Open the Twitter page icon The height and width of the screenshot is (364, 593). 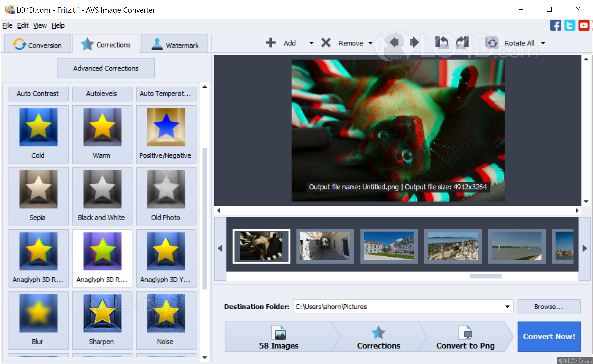570,25
